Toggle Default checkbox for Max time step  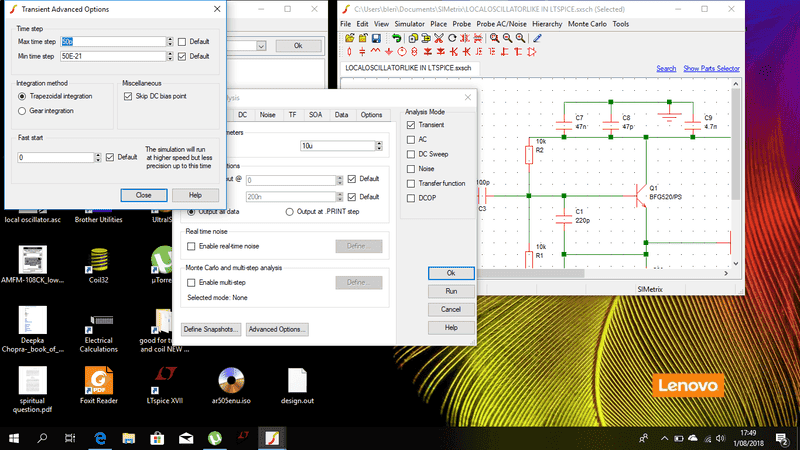(182, 42)
